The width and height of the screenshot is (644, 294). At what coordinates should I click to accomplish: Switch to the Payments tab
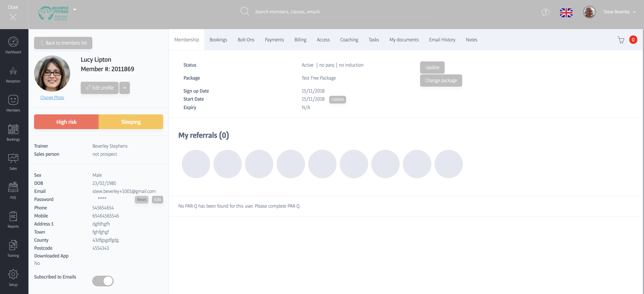(x=274, y=40)
